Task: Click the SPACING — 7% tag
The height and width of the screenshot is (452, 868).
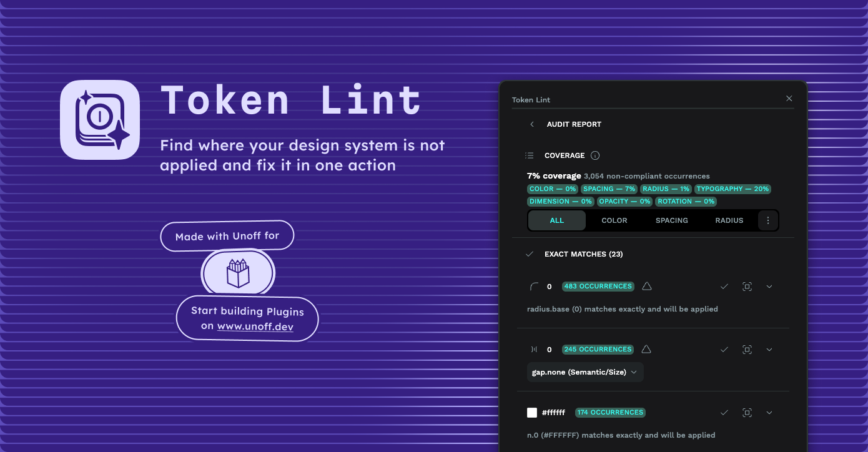Action: [609, 189]
